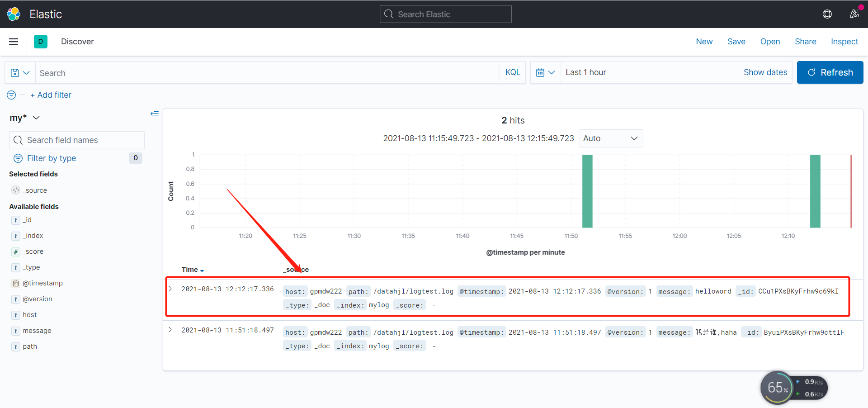Open the hamburger navigation menu
This screenshot has height=408, width=868.
pyautogui.click(x=14, y=42)
